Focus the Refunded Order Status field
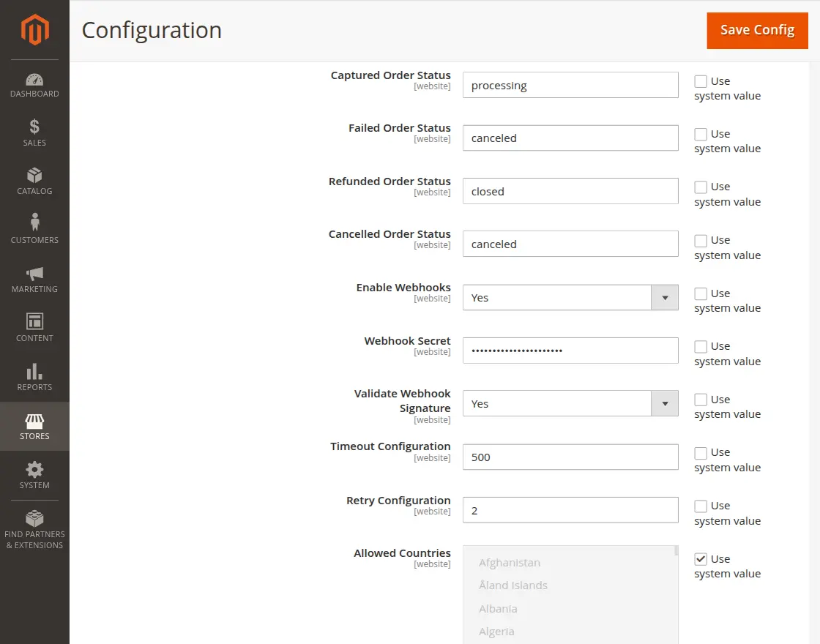This screenshot has width=820, height=644. pos(570,191)
